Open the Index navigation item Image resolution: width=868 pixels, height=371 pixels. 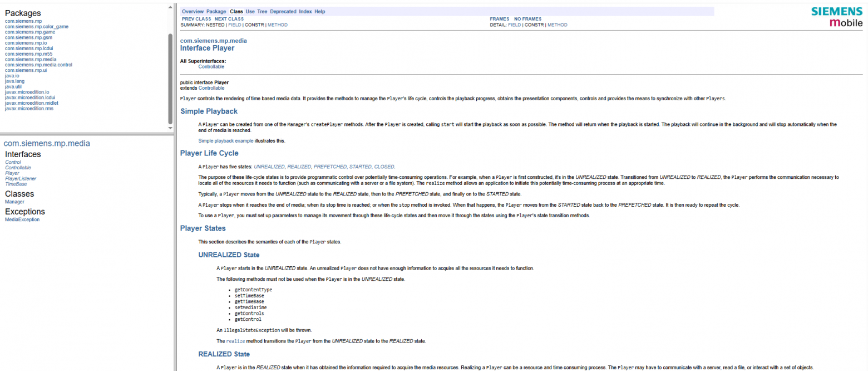305,12
